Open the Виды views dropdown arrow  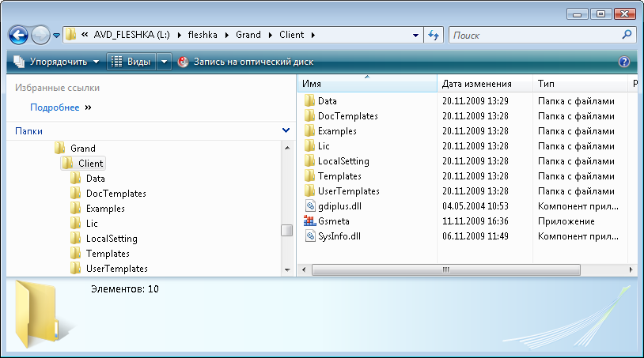(x=165, y=62)
